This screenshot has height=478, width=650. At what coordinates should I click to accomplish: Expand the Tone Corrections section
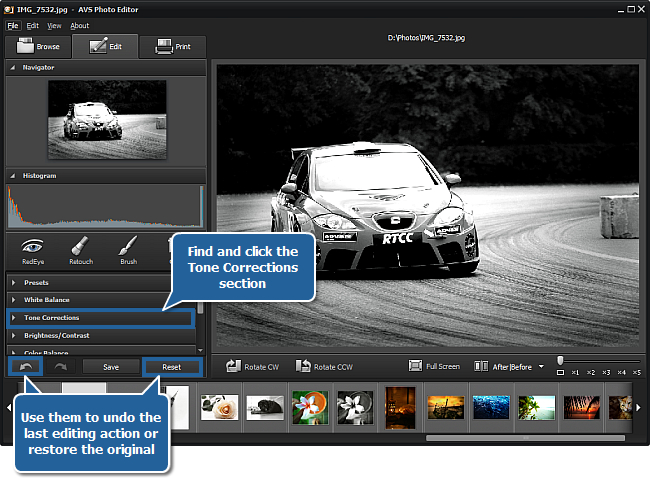pyautogui.click(x=100, y=318)
